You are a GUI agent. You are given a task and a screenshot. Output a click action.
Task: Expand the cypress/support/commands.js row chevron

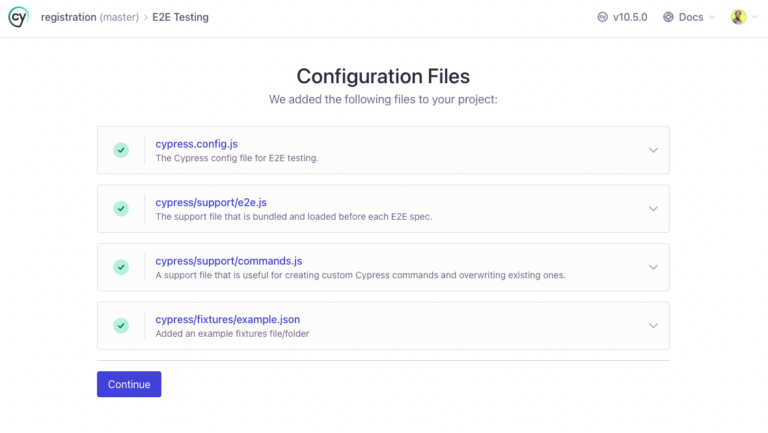pos(653,267)
